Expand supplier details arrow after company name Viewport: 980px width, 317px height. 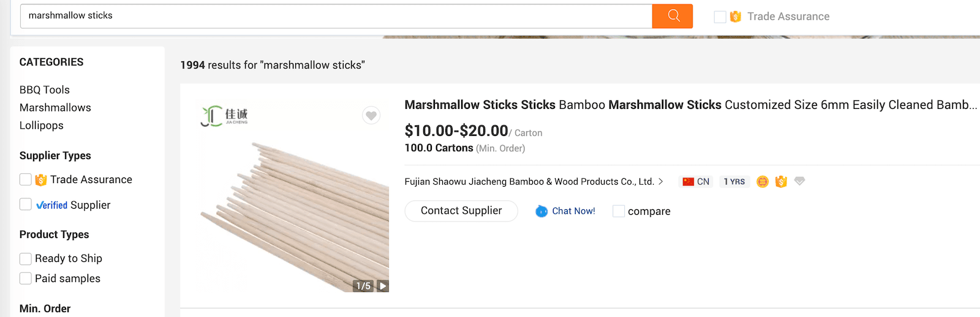click(x=661, y=182)
